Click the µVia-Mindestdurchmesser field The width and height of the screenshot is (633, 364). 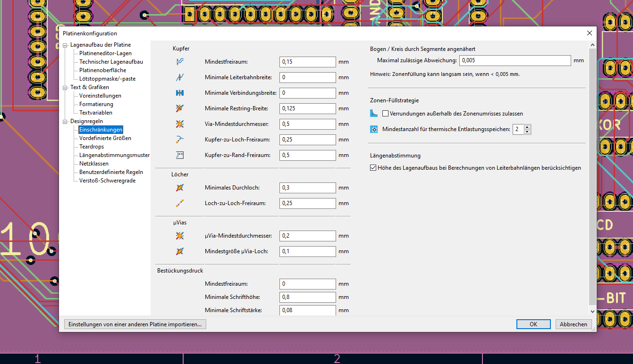point(308,236)
